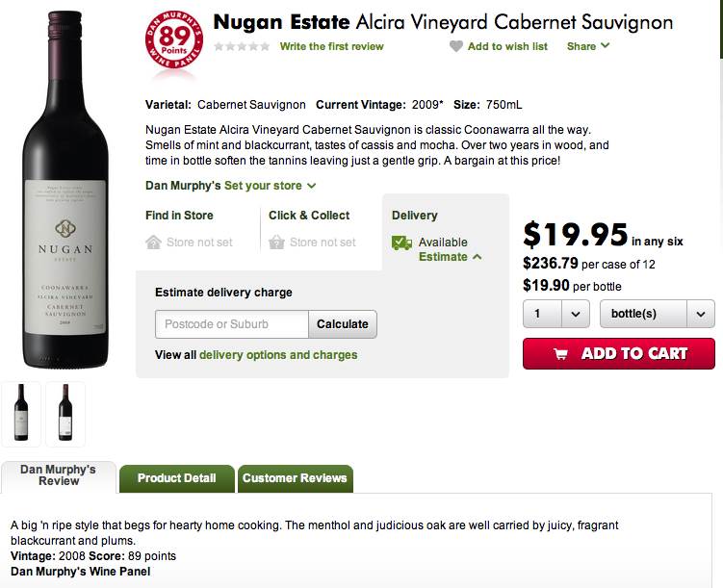Image resolution: width=723 pixels, height=588 pixels.
Task: Click the cart icon on Add to Cart
Action: [x=560, y=354]
